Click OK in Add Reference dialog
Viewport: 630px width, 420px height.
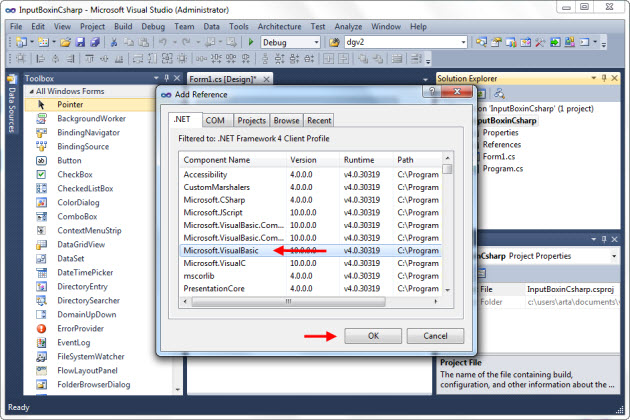pyautogui.click(x=369, y=335)
